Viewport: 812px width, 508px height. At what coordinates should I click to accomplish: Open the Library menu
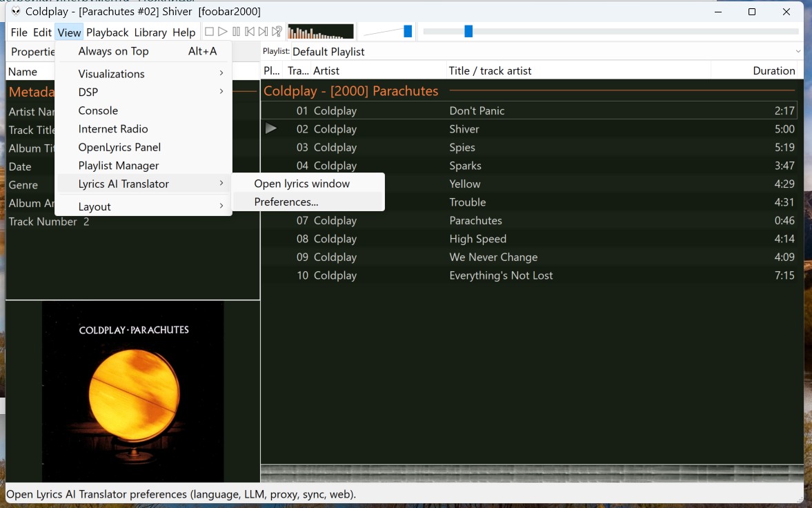(x=150, y=32)
